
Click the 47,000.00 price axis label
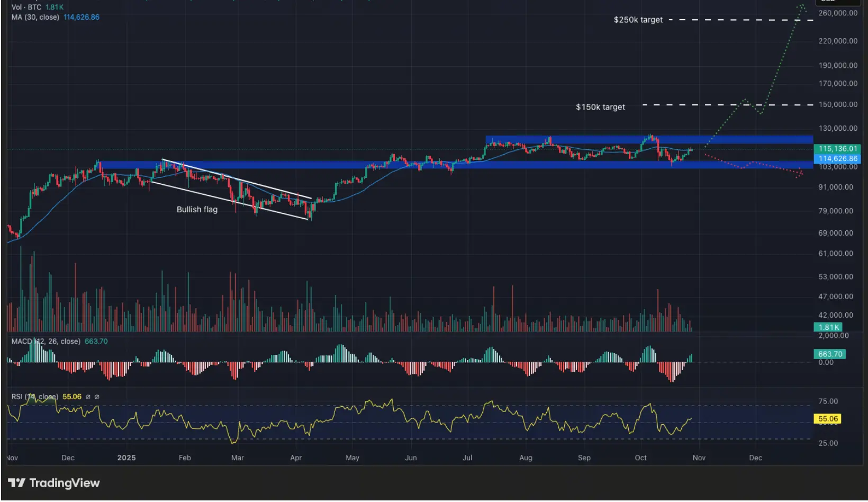pos(836,297)
